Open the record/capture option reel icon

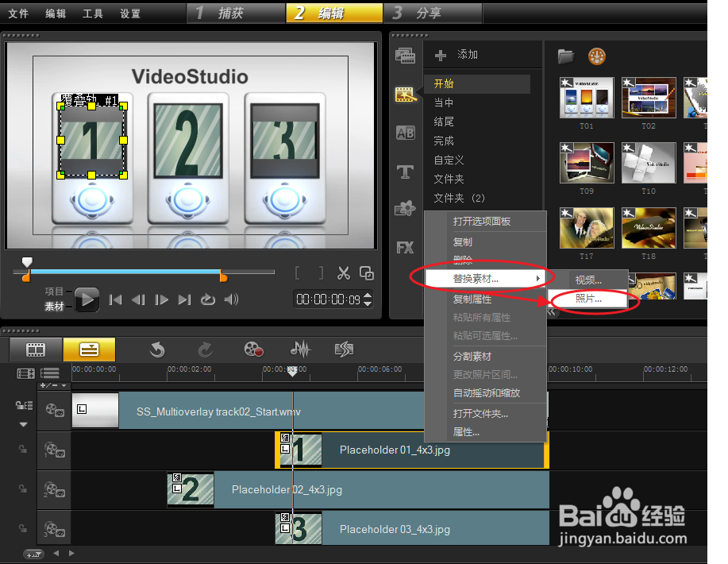click(x=253, y=350)
